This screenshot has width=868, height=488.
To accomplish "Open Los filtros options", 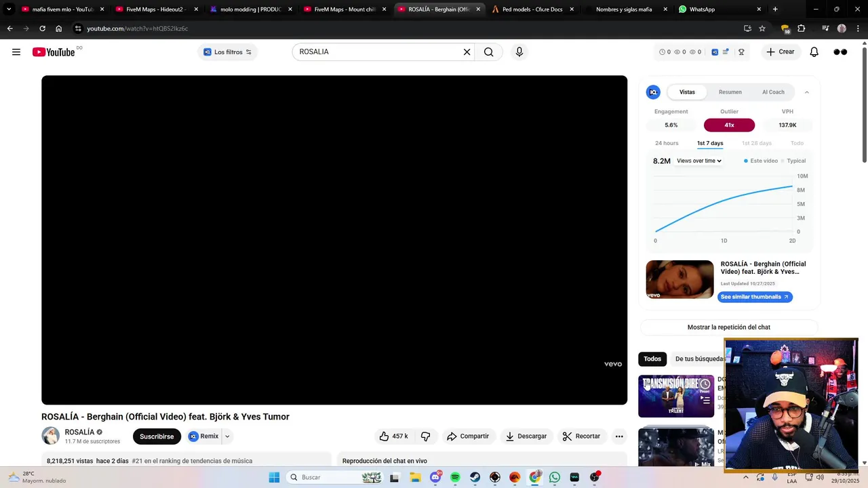I will (x=228, y=52).
